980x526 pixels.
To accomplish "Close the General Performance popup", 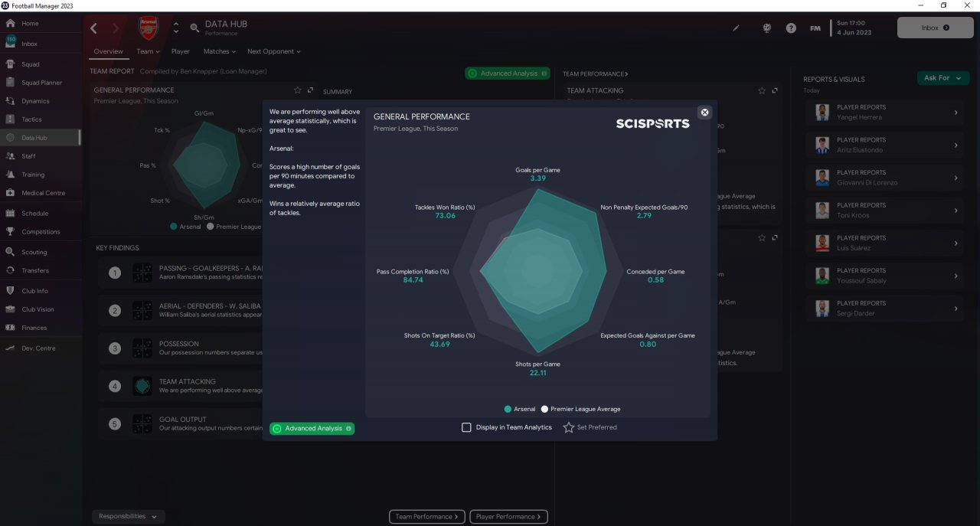I will 705,113.
